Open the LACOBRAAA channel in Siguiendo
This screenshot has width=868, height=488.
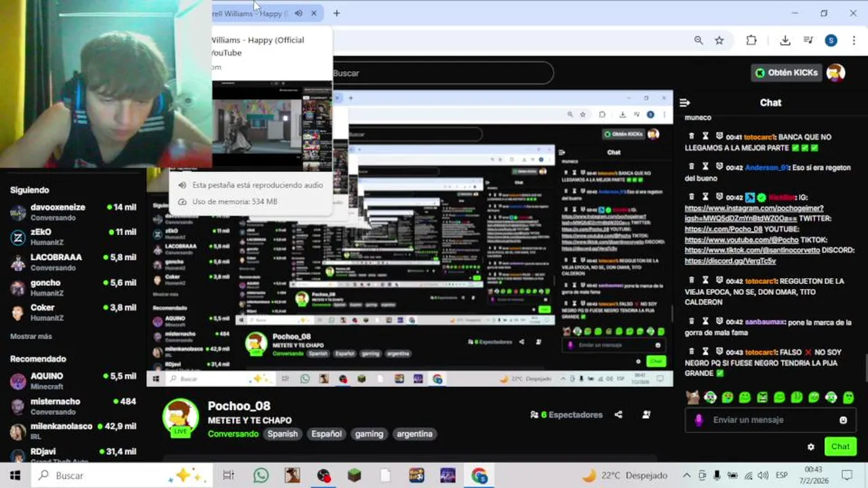(x=73, y=262)
